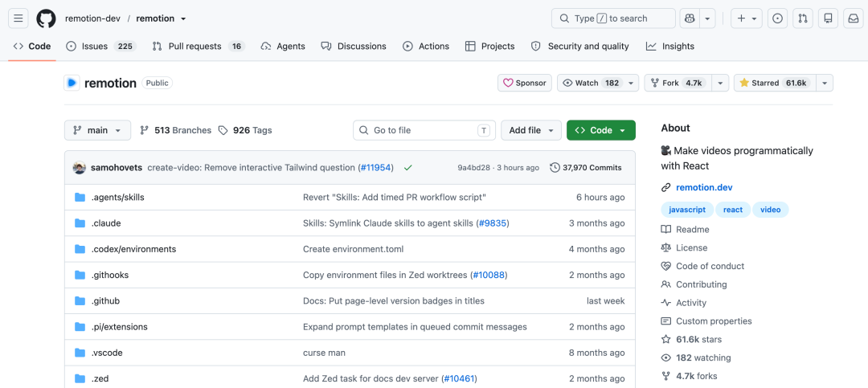This screenshot has width=868, height=388.
Task: Click the .zed folder icon
Action: [x=80, y=378]
